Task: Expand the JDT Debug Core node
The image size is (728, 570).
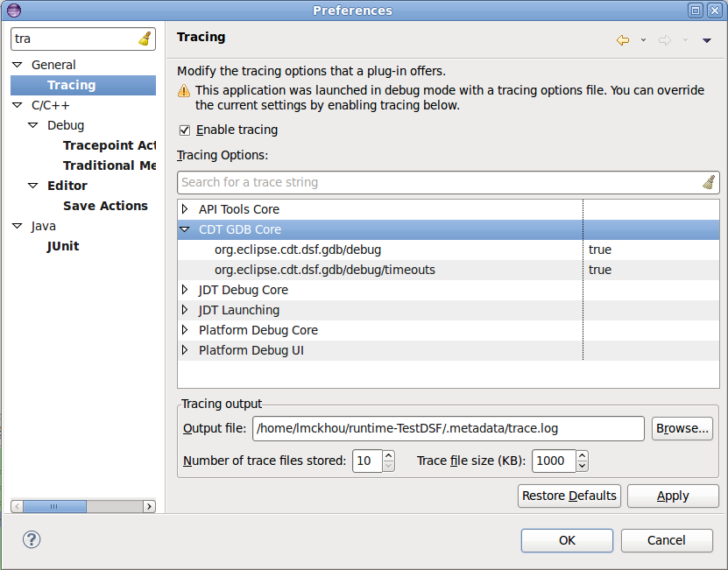Action: [x=185, y=290]
